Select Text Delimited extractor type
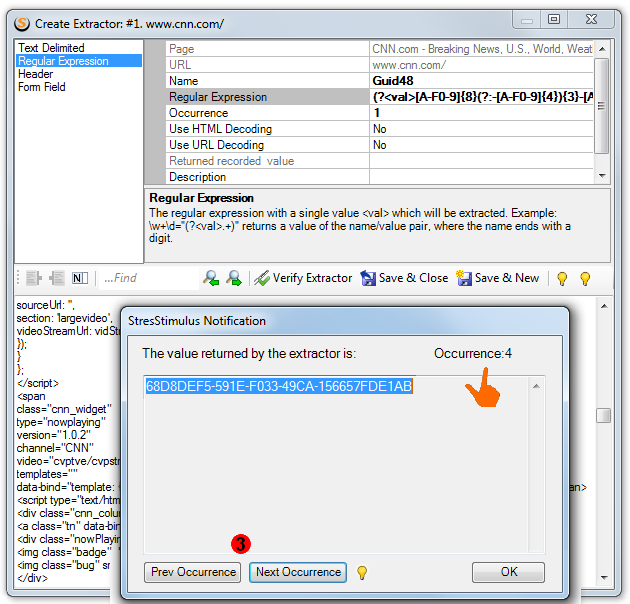The height and width of the screenshot is (604, 630). tap(51, 48)
